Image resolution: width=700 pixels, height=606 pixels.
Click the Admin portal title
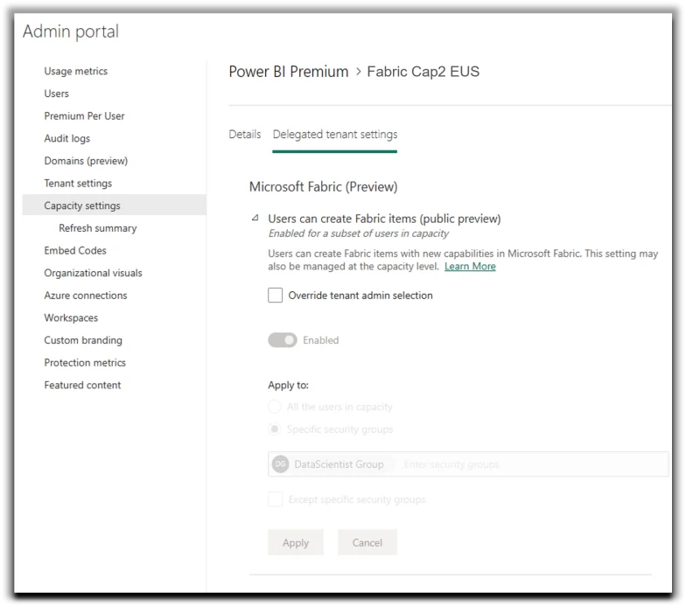71,31
